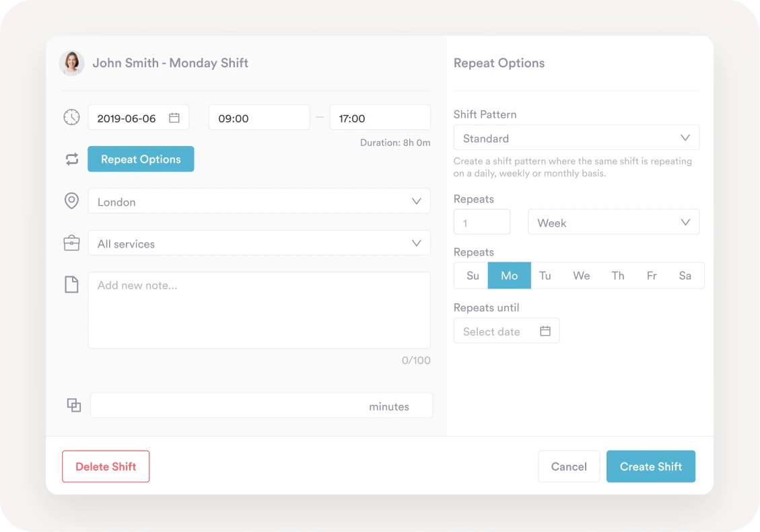
Task: Click the briefcase services icon
Action: [x=71, y=243]
